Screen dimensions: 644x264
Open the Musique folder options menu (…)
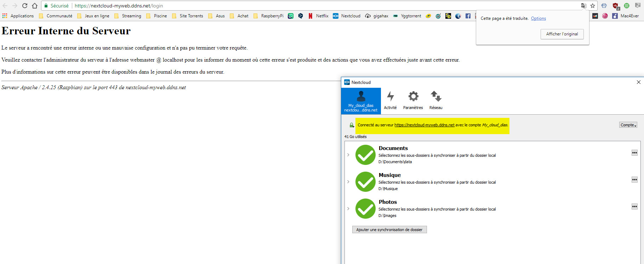634,180
